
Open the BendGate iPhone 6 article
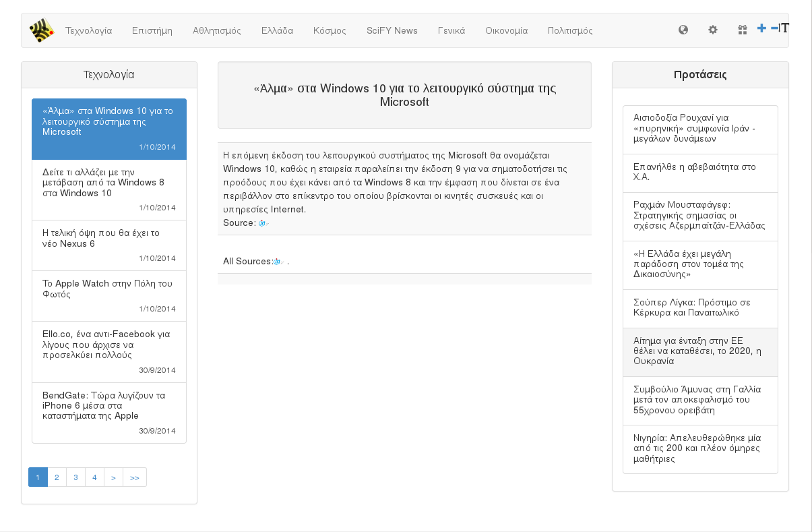[109, 413]
